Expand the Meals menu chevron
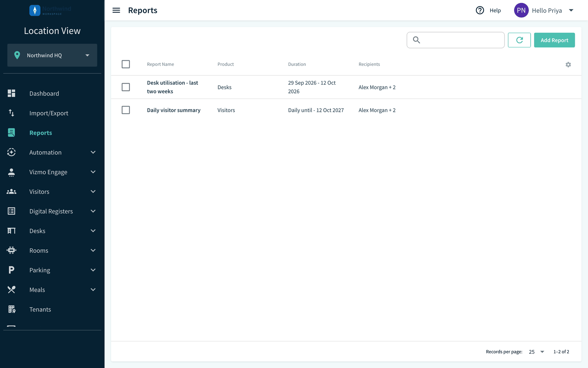 click(x=93, y=290)
